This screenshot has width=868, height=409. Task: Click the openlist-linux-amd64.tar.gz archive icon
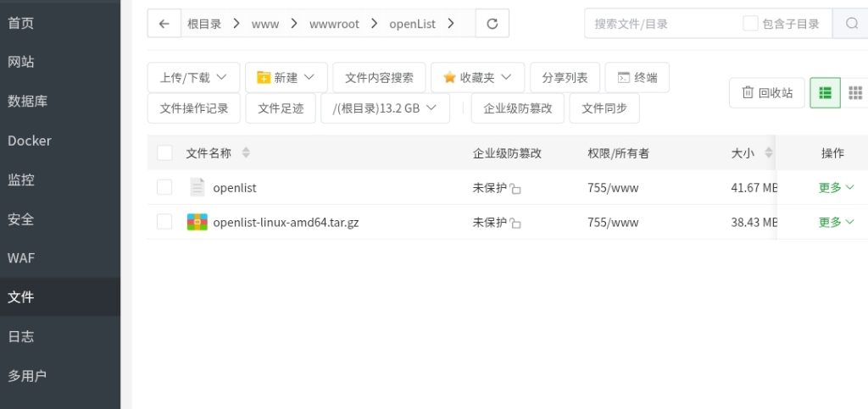tap(197, 222)
